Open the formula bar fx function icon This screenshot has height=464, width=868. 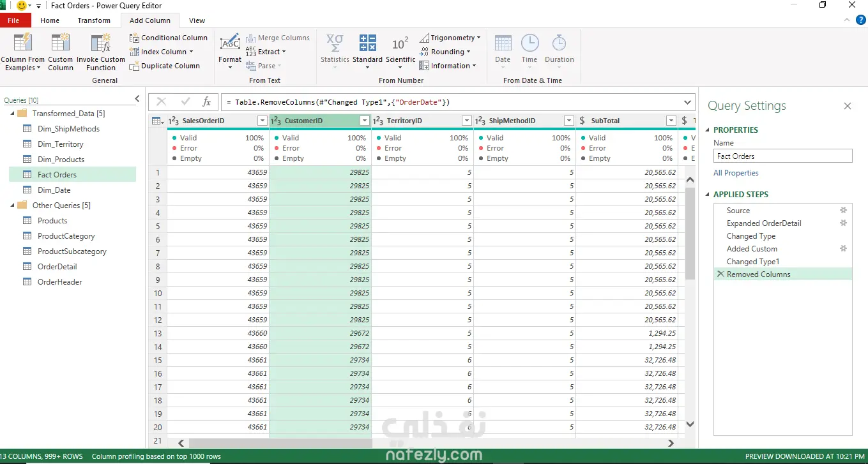[206, 102]
